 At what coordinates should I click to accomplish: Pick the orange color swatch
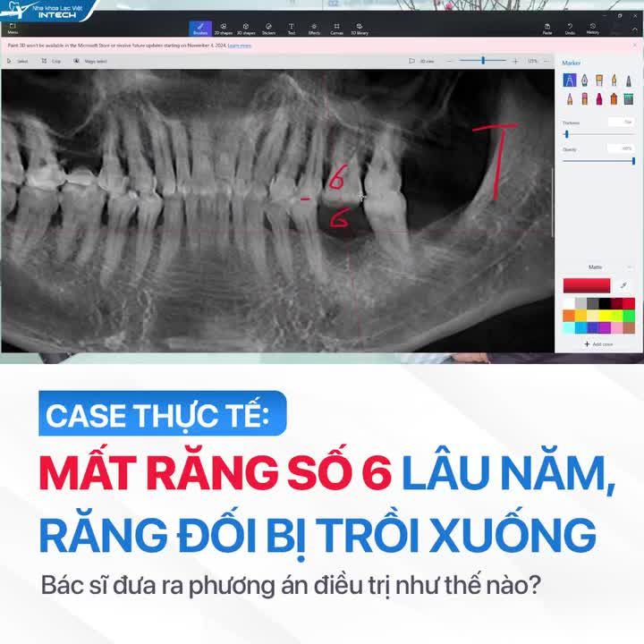coord(569,316)
